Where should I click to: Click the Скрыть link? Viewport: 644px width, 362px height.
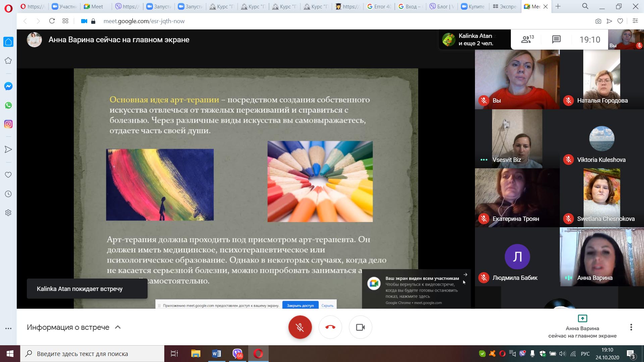[x=327, y=305]
